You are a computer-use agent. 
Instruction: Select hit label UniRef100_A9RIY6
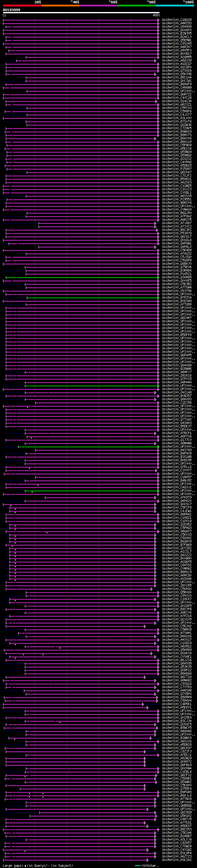pyautogui.click(x=177, y=612)
